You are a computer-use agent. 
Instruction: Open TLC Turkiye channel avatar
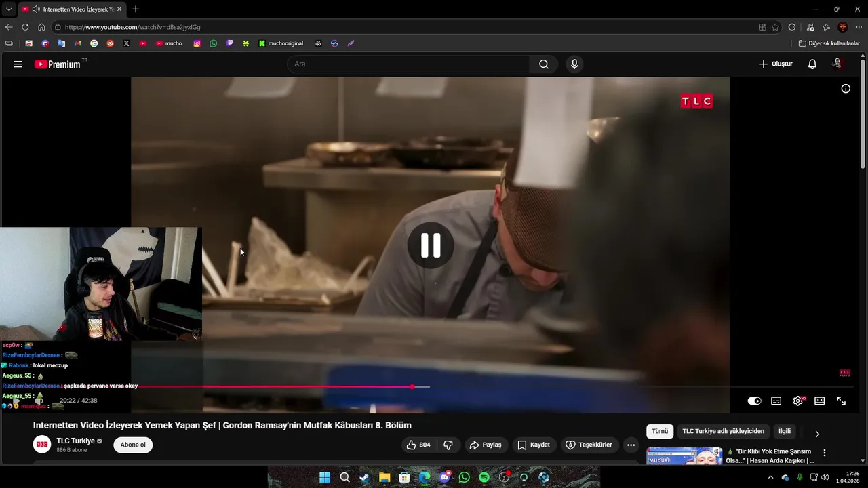[42, 445]
